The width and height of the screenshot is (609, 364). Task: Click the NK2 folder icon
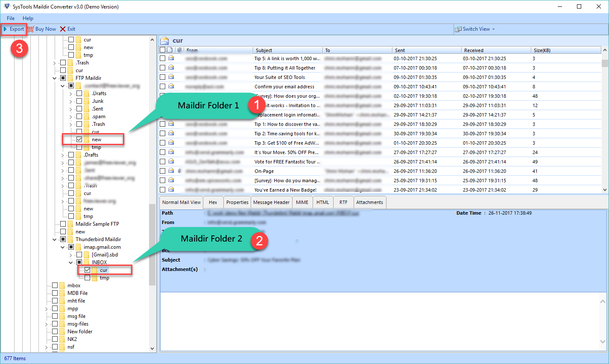click(x=62, y=339)
